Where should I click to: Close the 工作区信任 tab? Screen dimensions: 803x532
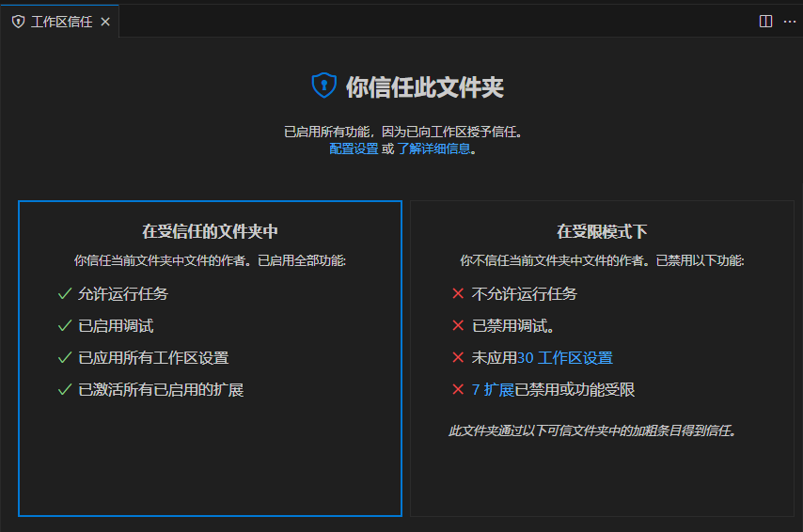pos(105,22)
